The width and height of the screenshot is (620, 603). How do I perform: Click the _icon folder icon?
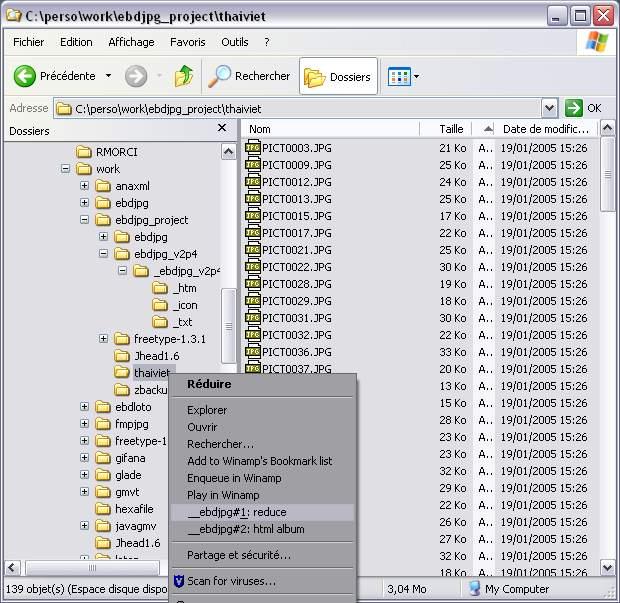[160, 305]
